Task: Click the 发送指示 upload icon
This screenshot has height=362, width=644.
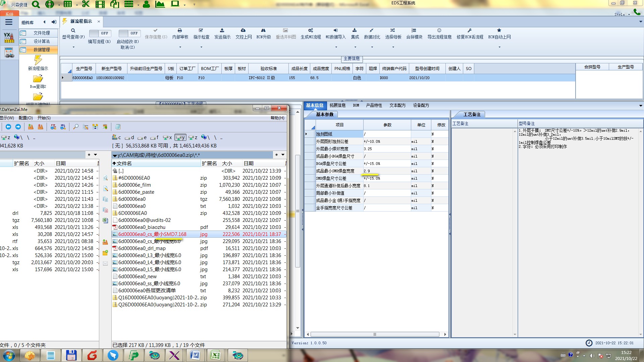Action: tap(222, 31)
